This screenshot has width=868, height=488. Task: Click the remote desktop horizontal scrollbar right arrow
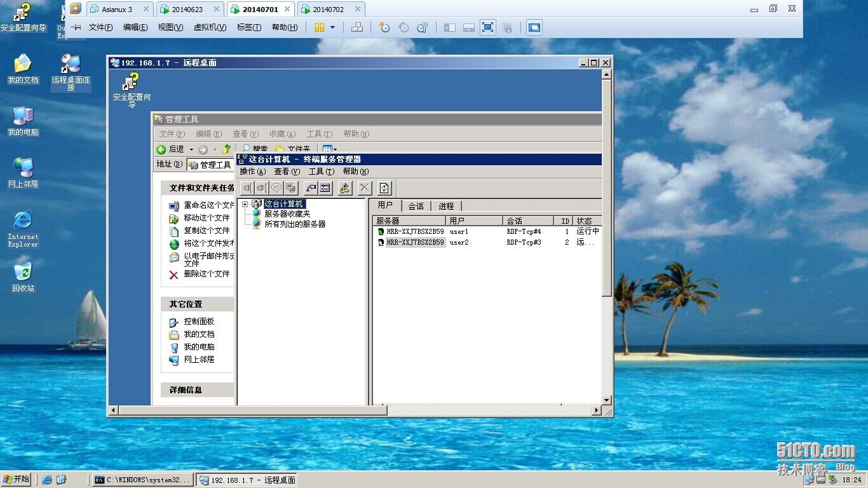click(597, 410)
